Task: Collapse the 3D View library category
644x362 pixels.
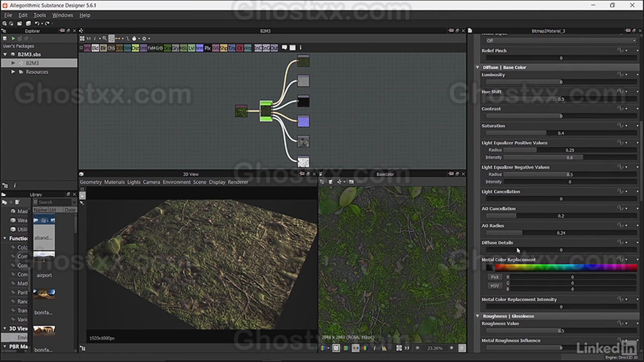Action: [5, 328]
